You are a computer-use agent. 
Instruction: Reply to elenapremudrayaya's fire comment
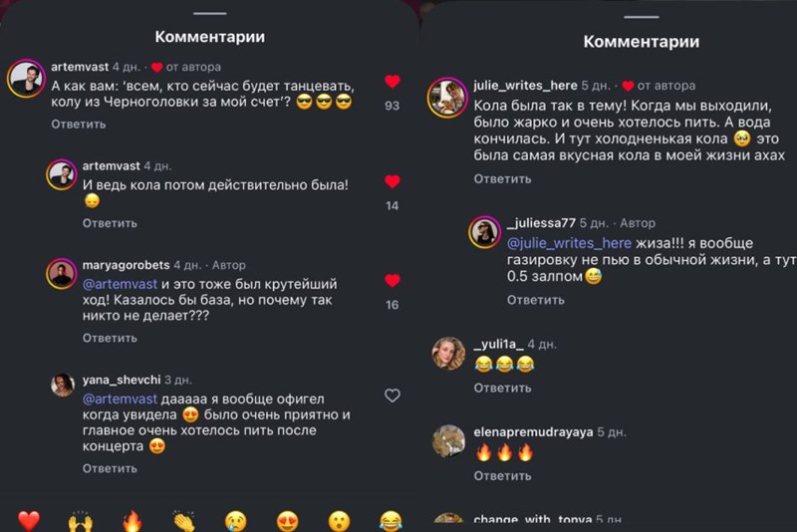[502, 476]
